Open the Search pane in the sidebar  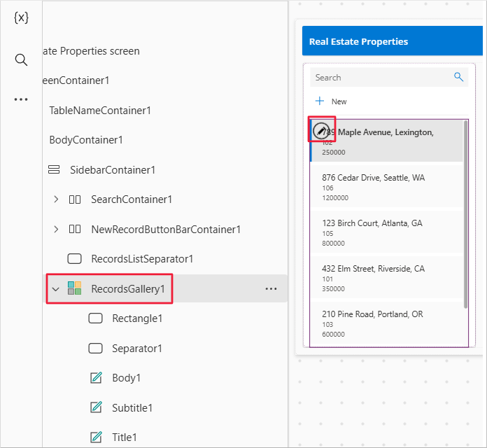click(x=21, y=59)
